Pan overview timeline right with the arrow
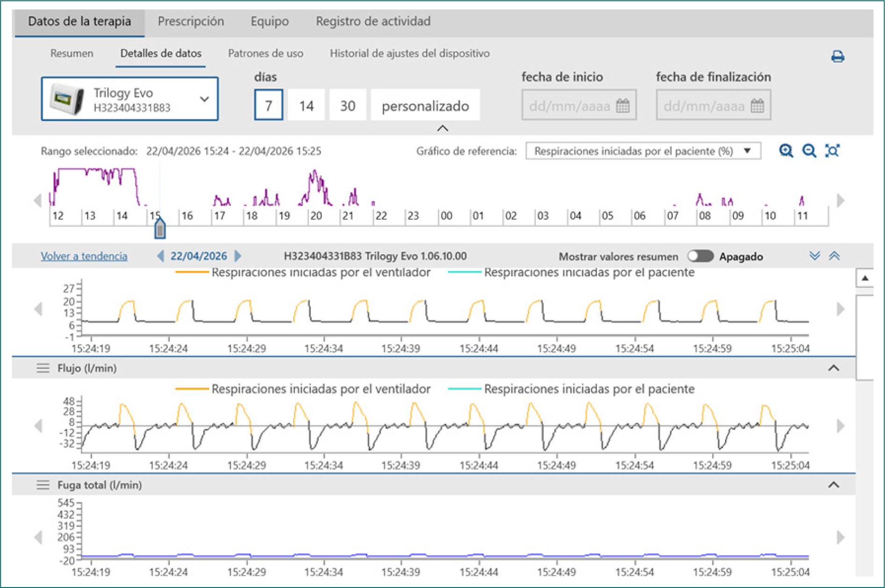 click(x=841, y=201)
